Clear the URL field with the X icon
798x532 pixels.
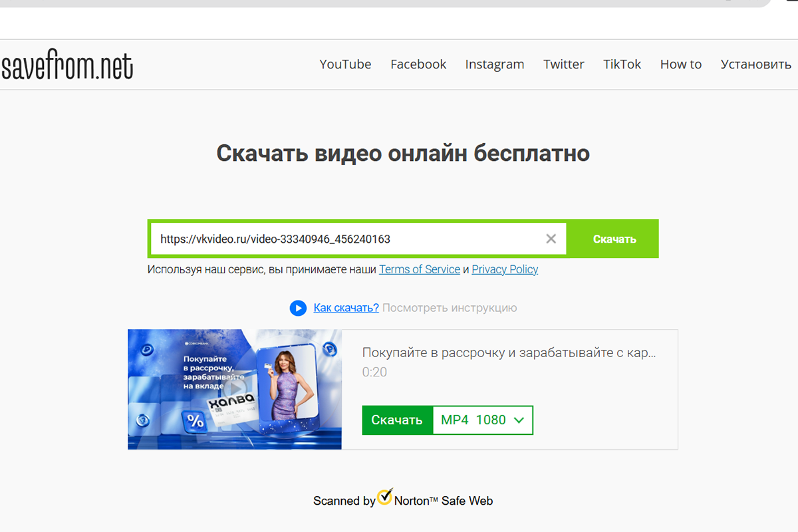551,239
